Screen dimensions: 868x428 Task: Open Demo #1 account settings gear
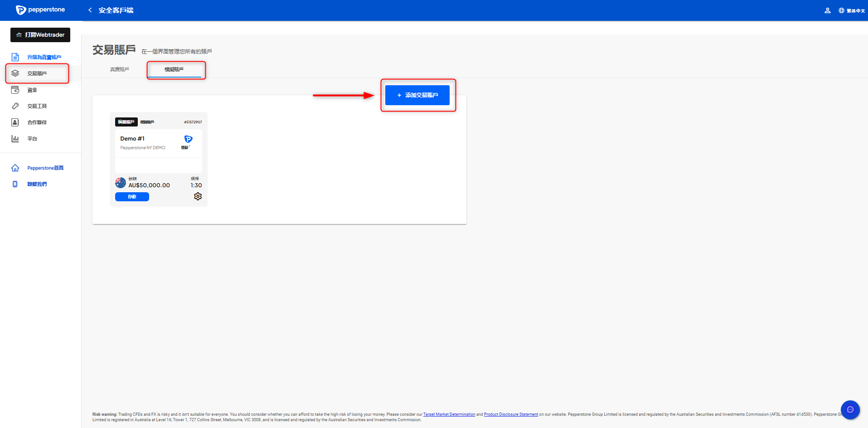[x=198, y=196]
